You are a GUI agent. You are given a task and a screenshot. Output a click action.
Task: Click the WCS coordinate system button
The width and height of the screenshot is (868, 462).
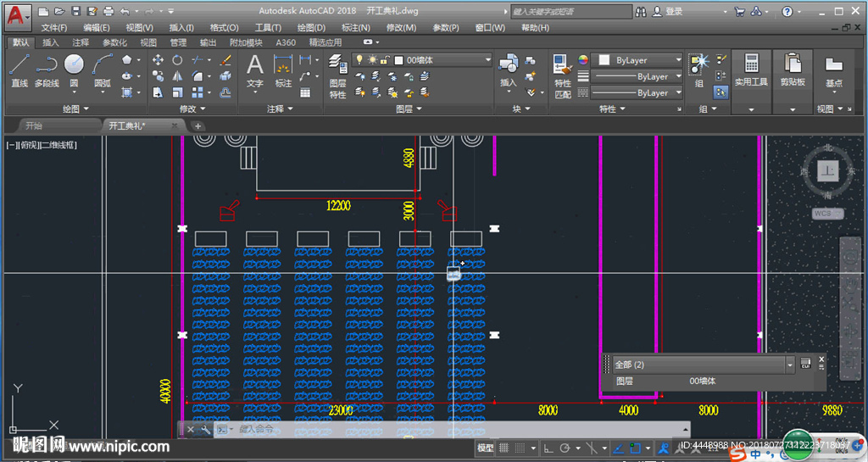tap(827, 213)
